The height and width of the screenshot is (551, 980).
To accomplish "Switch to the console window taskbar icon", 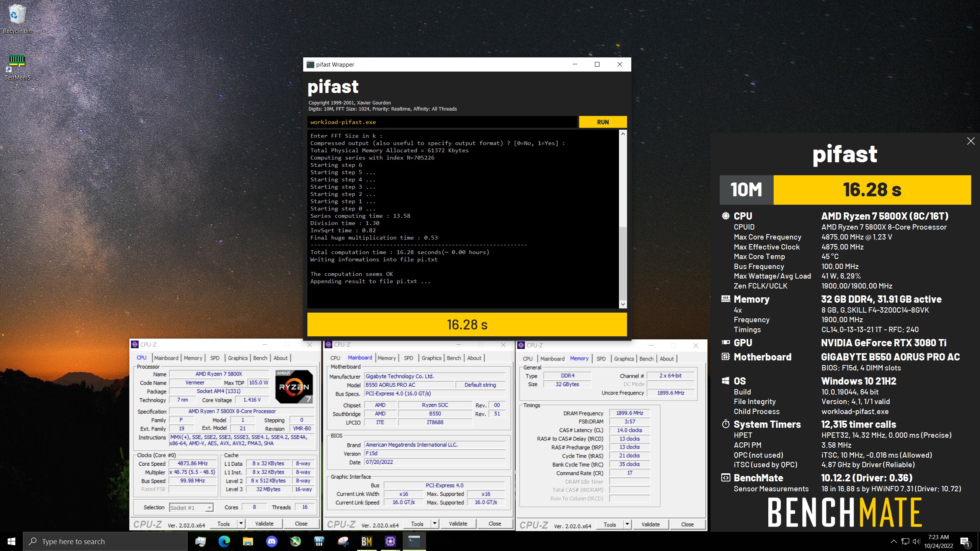I will [x=414, y=541].
